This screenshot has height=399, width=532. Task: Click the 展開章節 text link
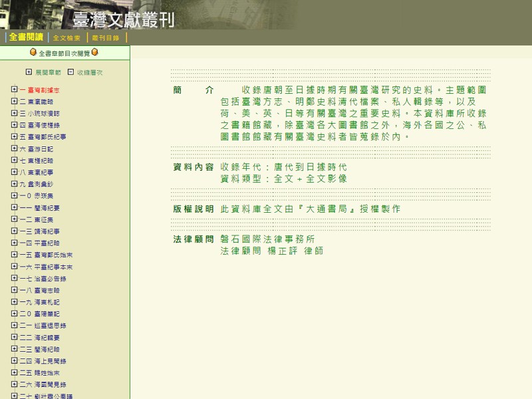48,72
